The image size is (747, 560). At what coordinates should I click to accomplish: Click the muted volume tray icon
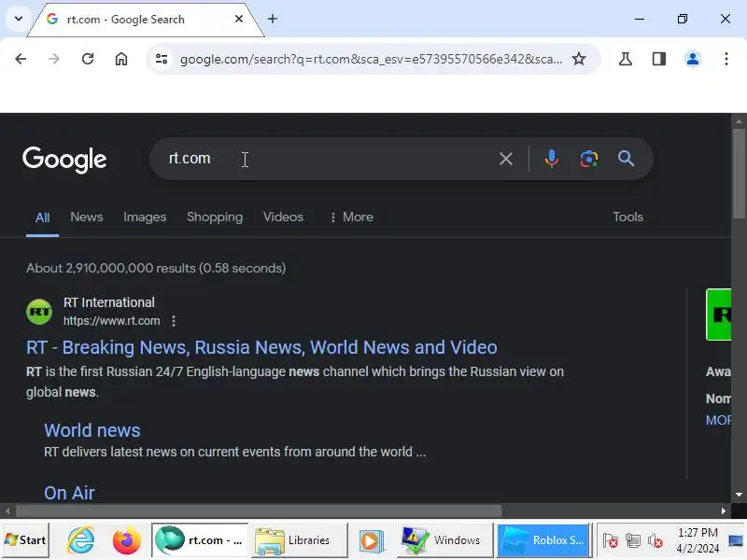(x=655, y=541)
